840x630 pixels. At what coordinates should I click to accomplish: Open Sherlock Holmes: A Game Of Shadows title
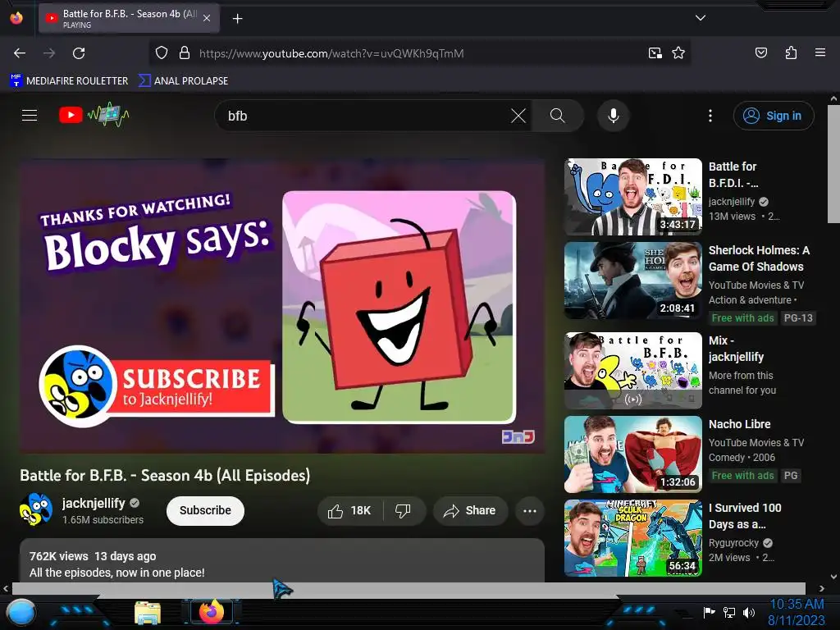coord(759,258)
